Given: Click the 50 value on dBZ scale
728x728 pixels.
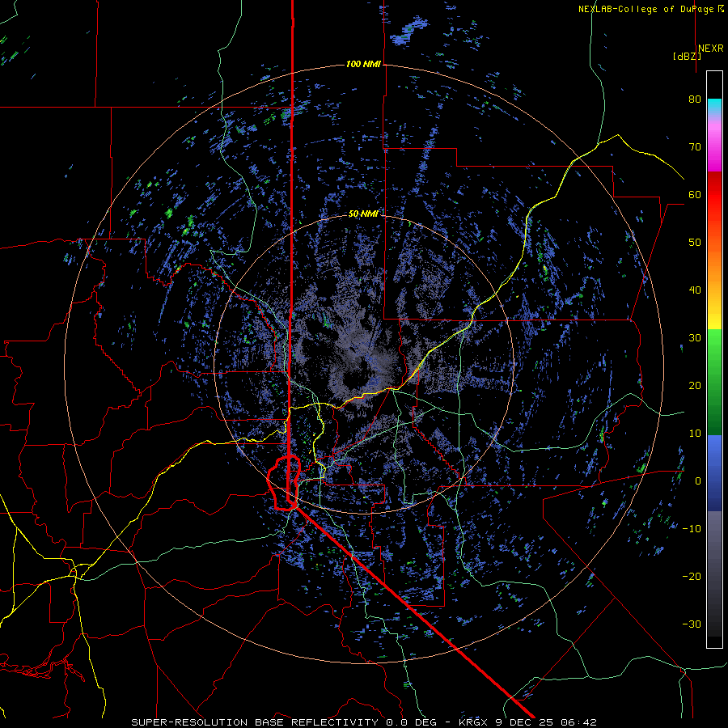Looking at the screenshot, I should (695, 243).
